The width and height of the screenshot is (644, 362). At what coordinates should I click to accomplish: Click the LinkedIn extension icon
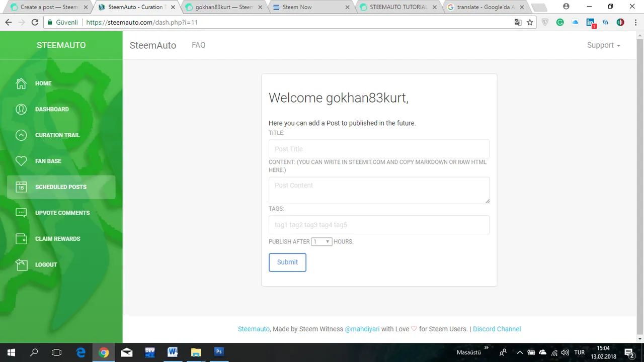tap(591, 23)
